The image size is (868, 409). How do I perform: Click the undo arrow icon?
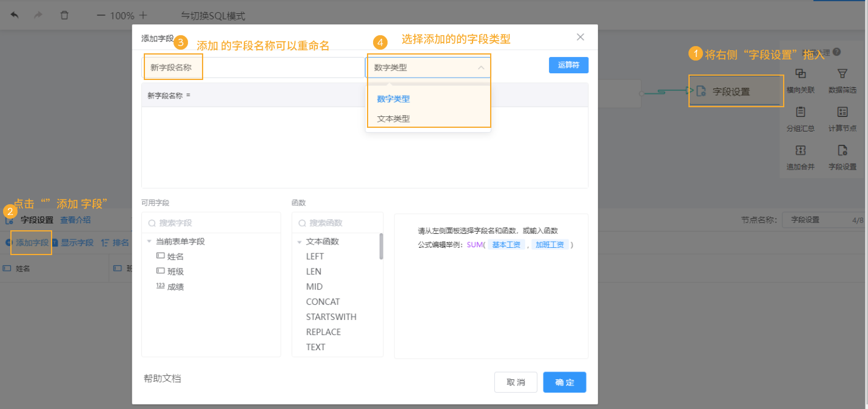[14, 15]
